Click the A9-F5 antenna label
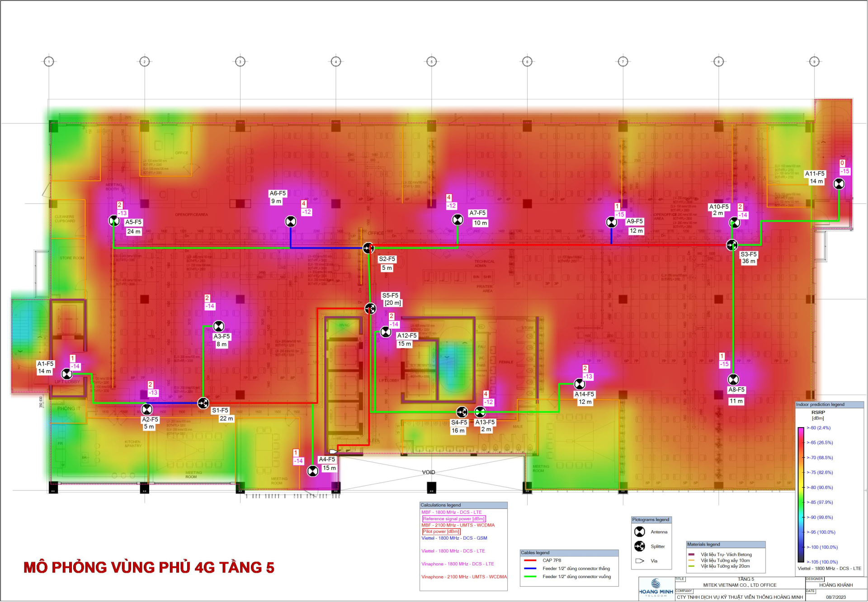The width and height of the screenshot is (868, 602). coord(635,221)
